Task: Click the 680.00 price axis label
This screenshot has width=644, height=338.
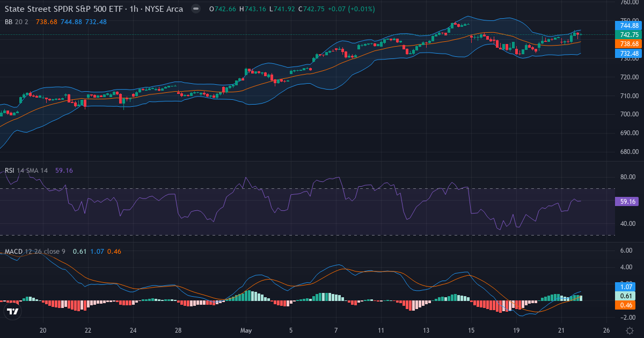Action: click(x=628, y=152)
